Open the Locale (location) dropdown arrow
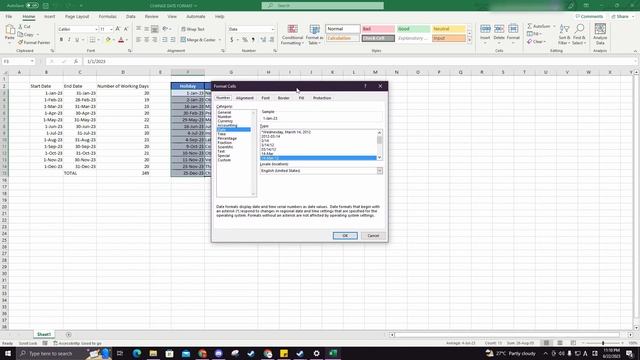640x360 pixels. pyautogui.click(x=380, y=171)
